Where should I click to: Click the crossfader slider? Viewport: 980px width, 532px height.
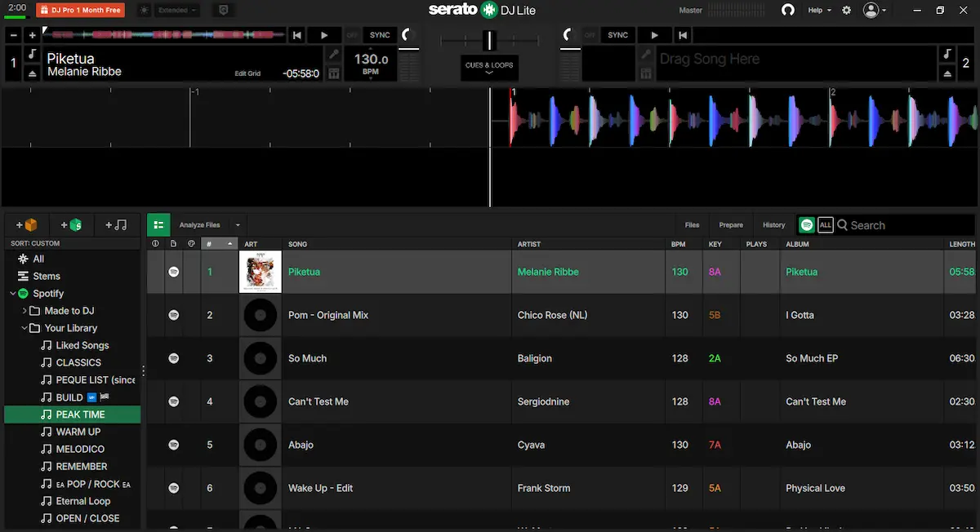(x=489, y=40)
